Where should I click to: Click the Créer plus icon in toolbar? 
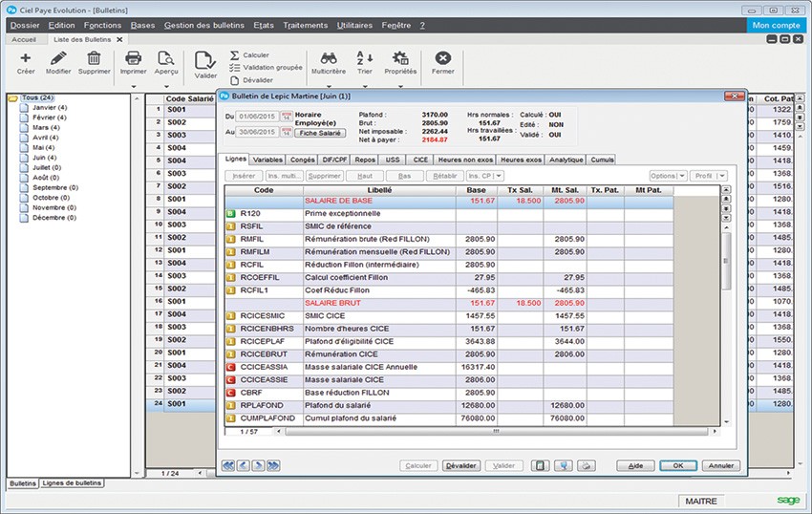point(26,58)
